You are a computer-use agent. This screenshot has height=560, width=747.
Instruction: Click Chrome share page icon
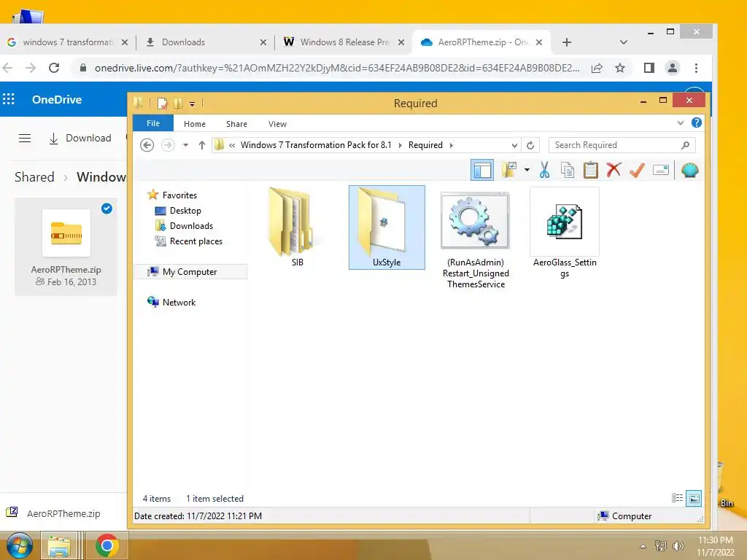click(597, 68)
